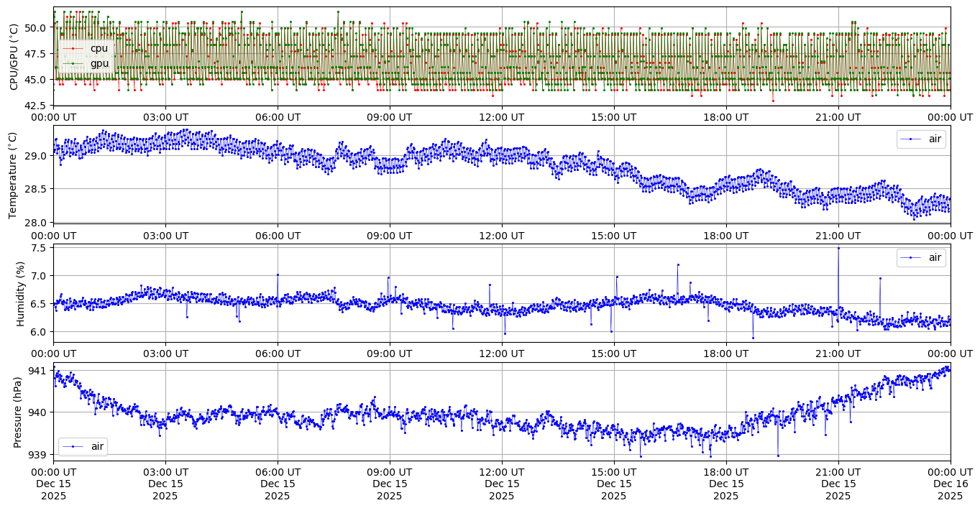
Task: Click the red cpu legend line marker
Action: (x=73, y=48)
